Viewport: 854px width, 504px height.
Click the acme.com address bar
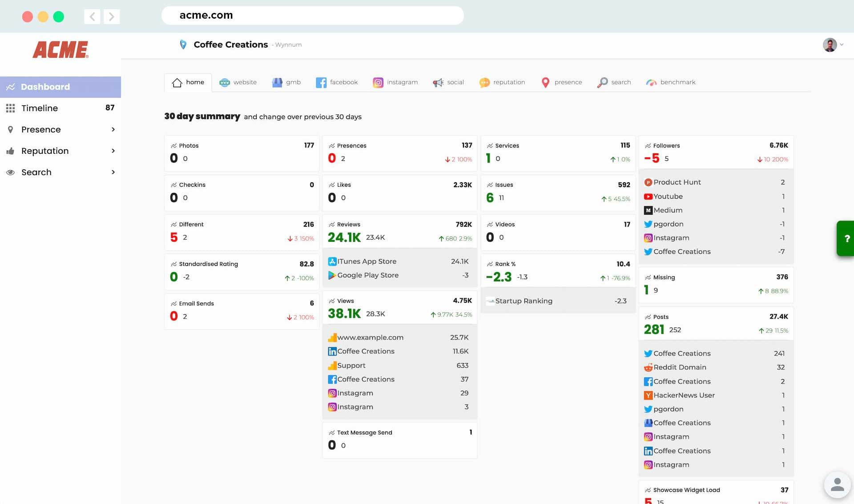313,16
